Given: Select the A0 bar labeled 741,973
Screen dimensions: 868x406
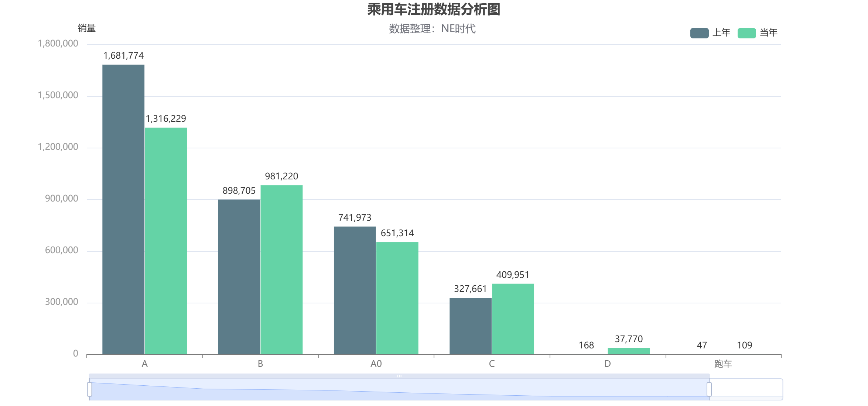Looking at the screenshot, I should click(x=355, y=290).
